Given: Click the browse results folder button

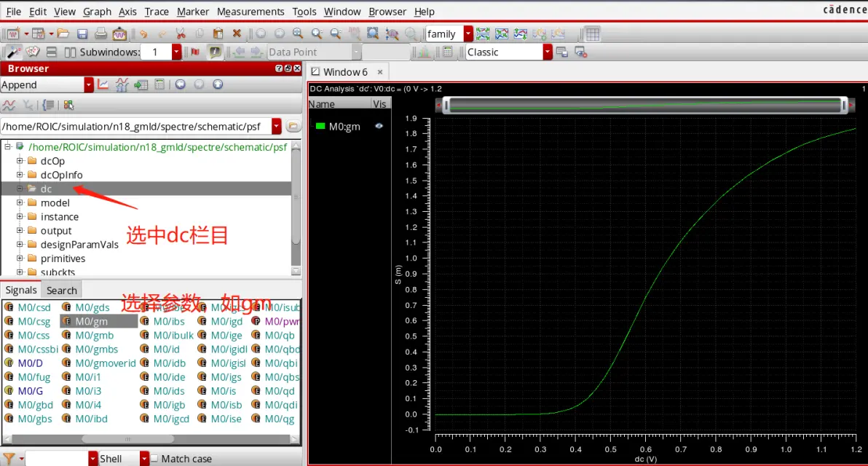Looking at the screenshot, I should [x=293, y=126].
